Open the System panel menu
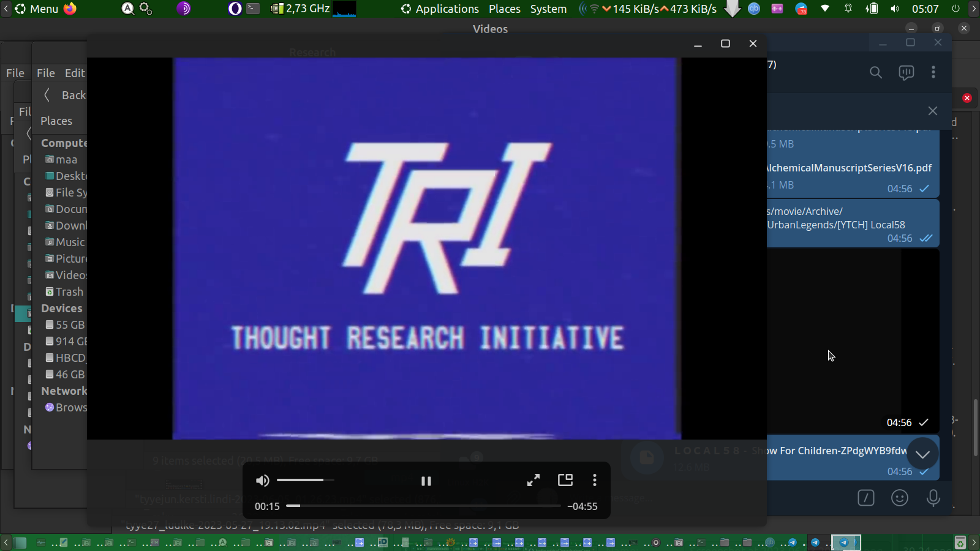The image size is (980, 551). tap(549, 9)
